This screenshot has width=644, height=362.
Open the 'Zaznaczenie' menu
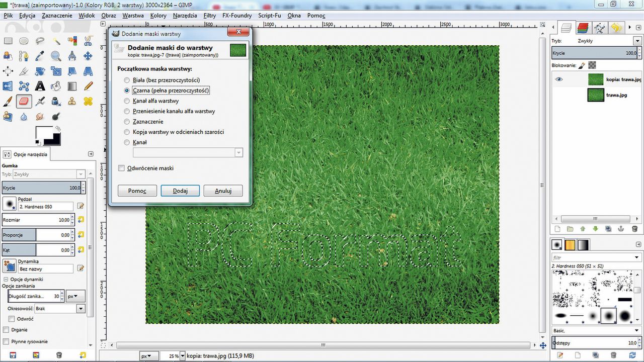[x=57, y=16]
